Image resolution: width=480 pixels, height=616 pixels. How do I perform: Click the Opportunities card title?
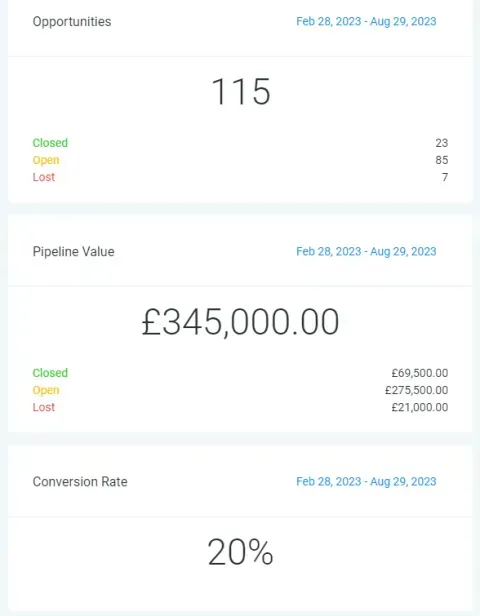(72, 22)
